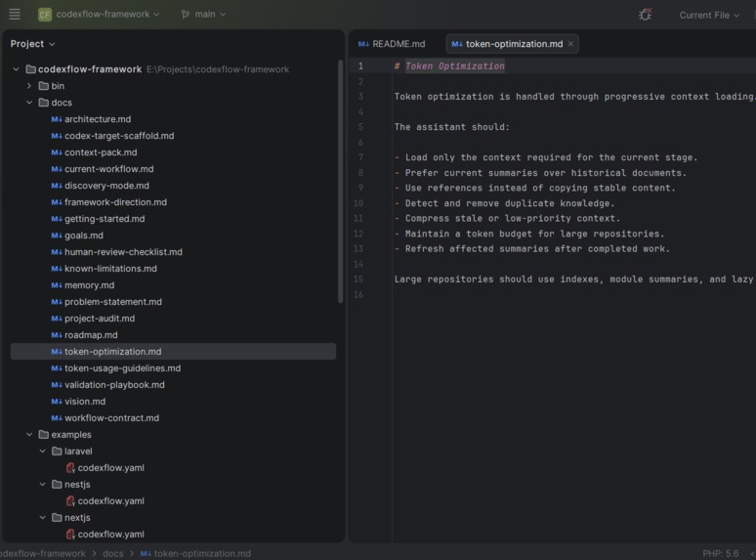Screen dimensions: 756x560
Task: Open token-usage-guidelines.md file
Action: [x=122, y=368]
